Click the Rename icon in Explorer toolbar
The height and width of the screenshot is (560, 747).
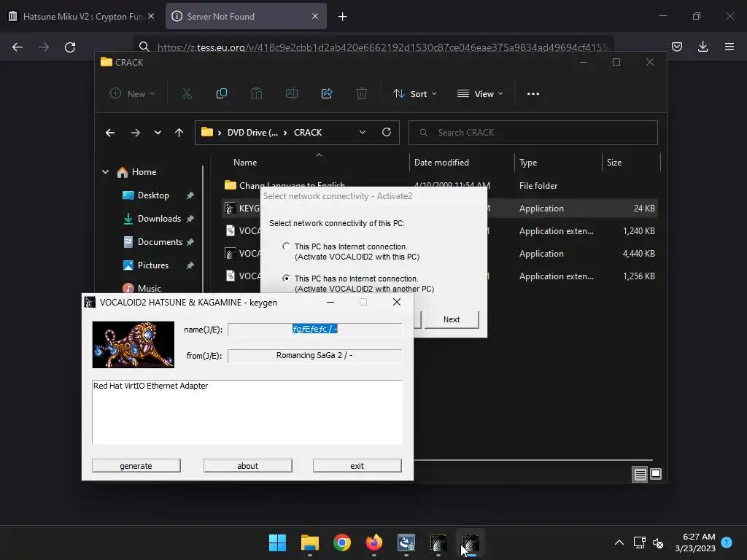292,94
